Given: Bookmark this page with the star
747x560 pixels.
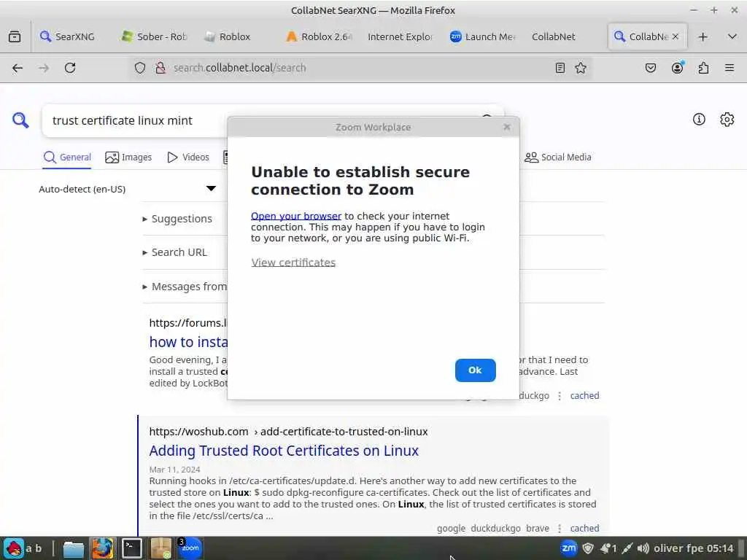Looking at the screenshot, I should (580, 68).
